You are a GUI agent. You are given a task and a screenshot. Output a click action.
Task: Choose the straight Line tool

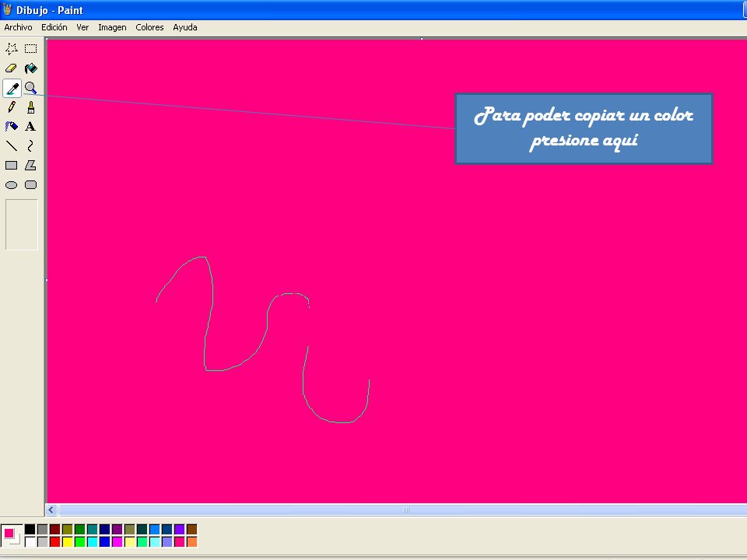[x=12, y=145]
